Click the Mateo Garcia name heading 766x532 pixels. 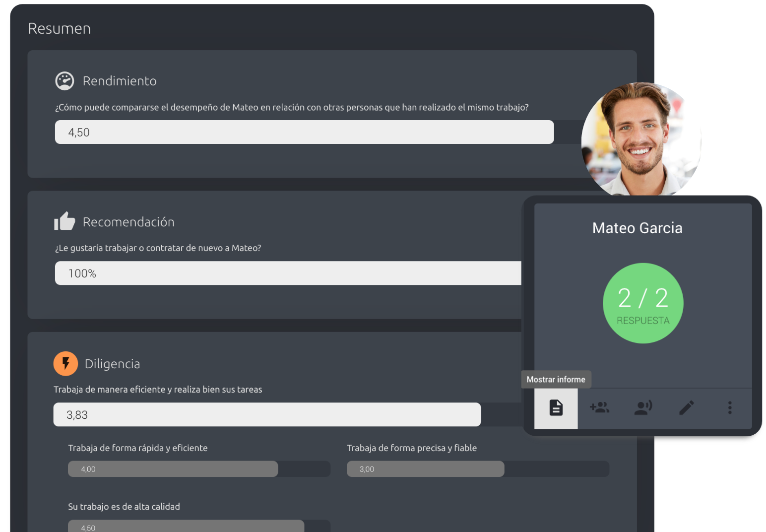637,228
